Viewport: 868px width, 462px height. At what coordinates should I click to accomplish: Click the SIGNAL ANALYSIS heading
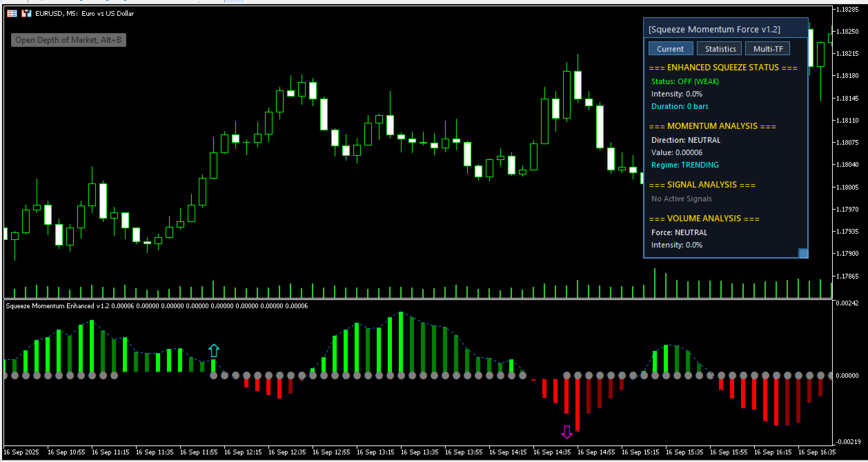(703, 185)
